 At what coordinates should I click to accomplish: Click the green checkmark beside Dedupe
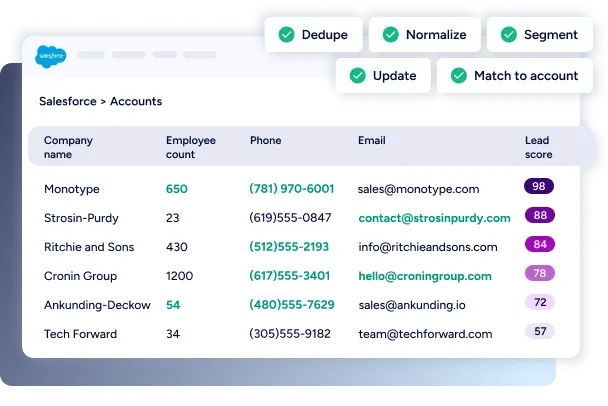pyautogui.click(x=287, y=35)
